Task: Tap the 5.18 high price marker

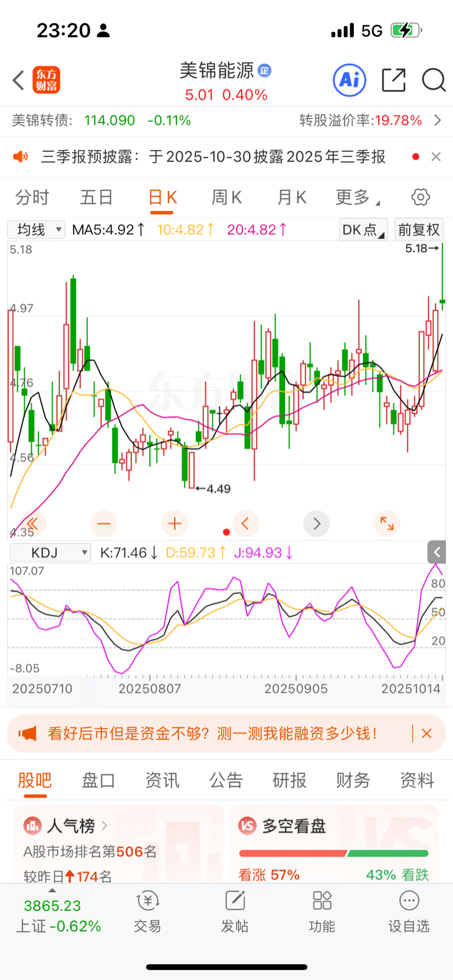Action: click(x=422, y=248)
